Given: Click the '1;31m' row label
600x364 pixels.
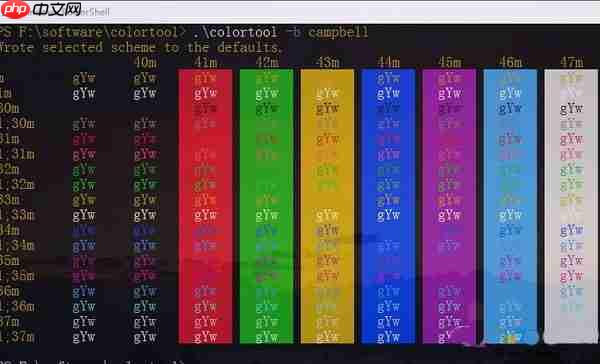Looking at the screenshot, I should coord(17,154).
